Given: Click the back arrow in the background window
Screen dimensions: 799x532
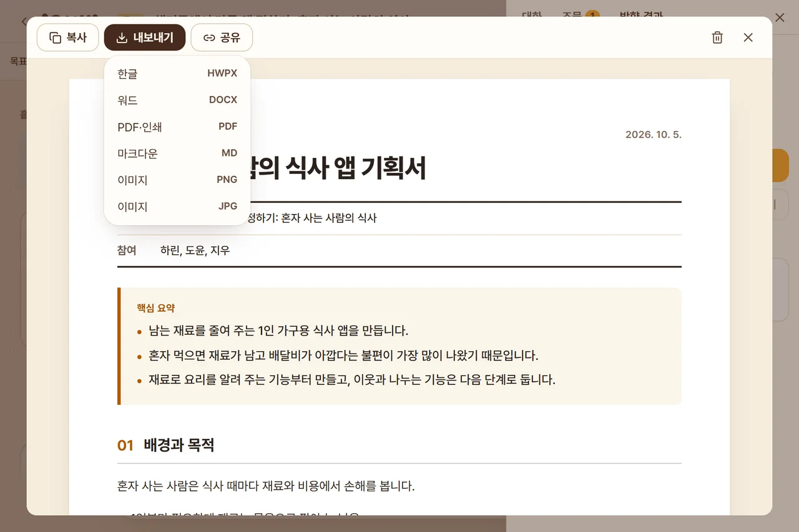Looking at the screenshot, I should pos(24,22).
